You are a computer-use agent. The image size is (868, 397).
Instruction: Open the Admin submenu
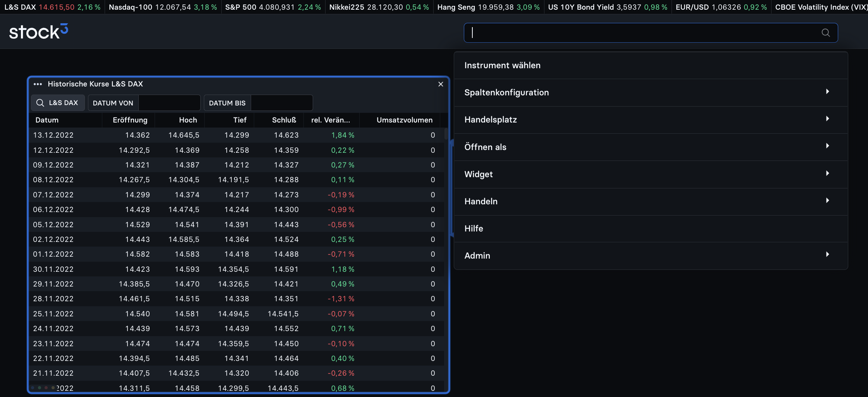[651, 256]
